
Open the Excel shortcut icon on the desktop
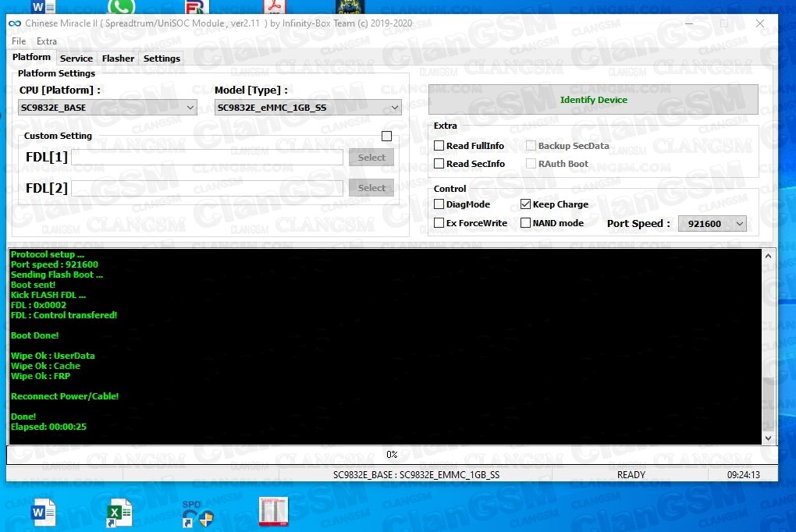[x=119, y=513]
